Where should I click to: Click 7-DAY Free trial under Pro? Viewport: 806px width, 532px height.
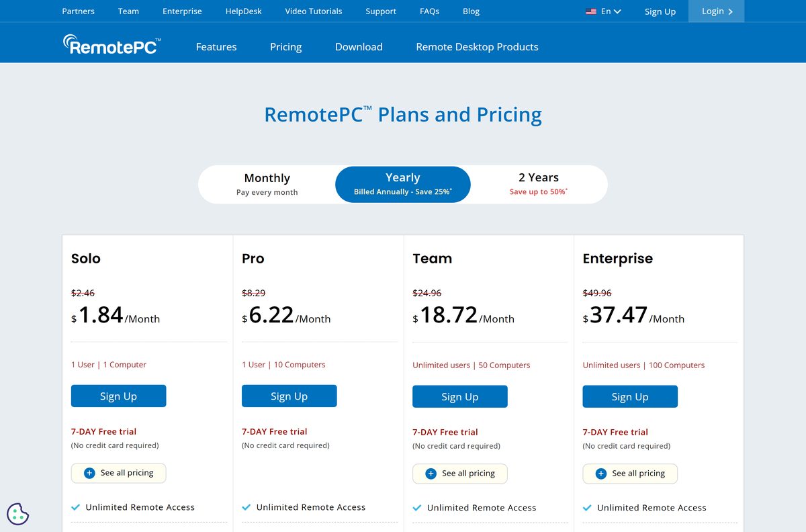point(275,431)
